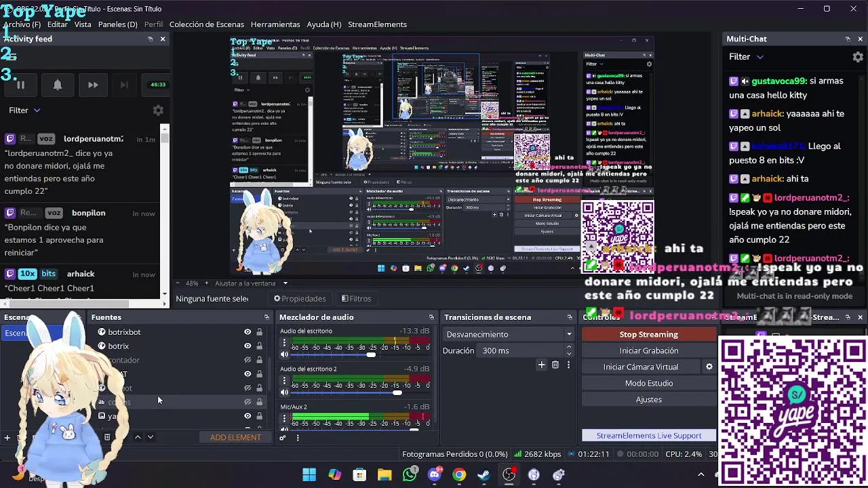Undock the Fuentes panel
Viewport: 868px width, 488px height.
[267, 317]
